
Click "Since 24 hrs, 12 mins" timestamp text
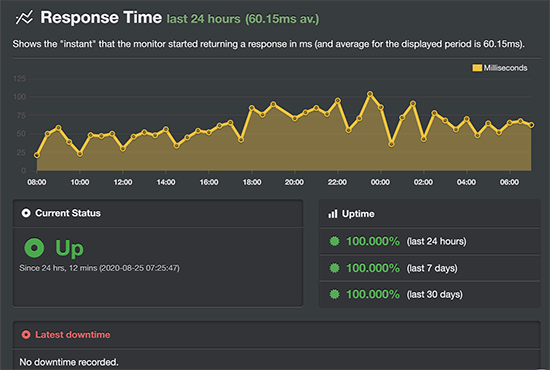pos(99,268)
